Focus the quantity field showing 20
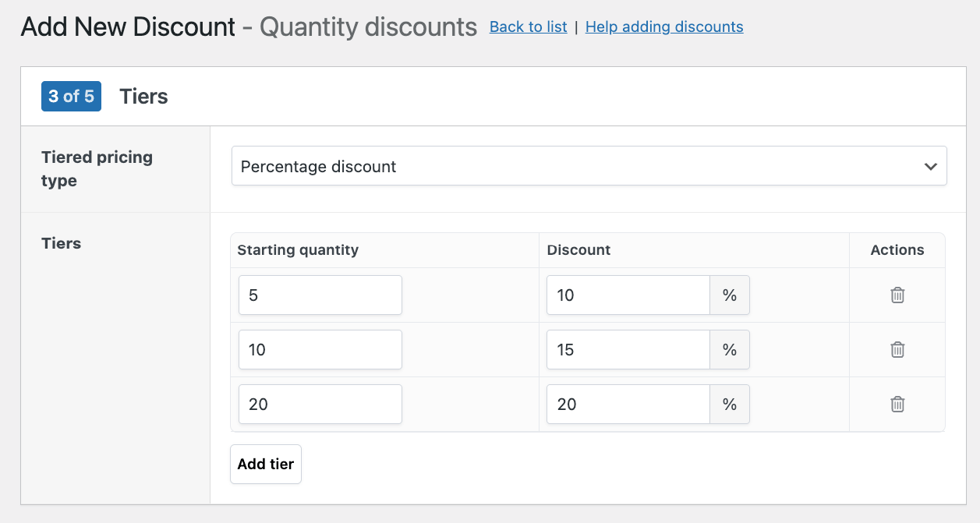Image resolution: width=980 pixels, height=523 pixels. click(x=320, y=404)
